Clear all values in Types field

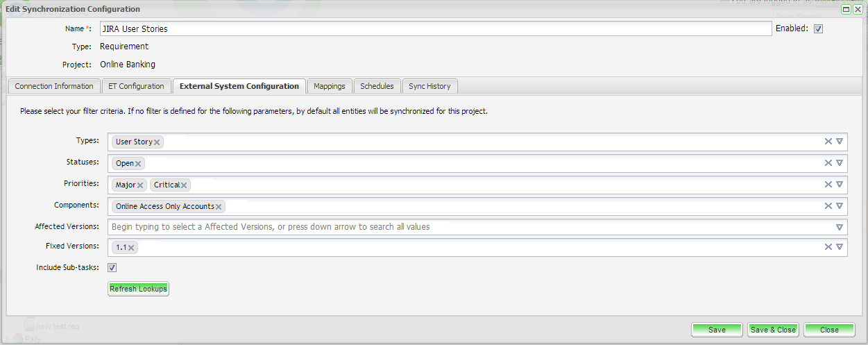point(828,142)
